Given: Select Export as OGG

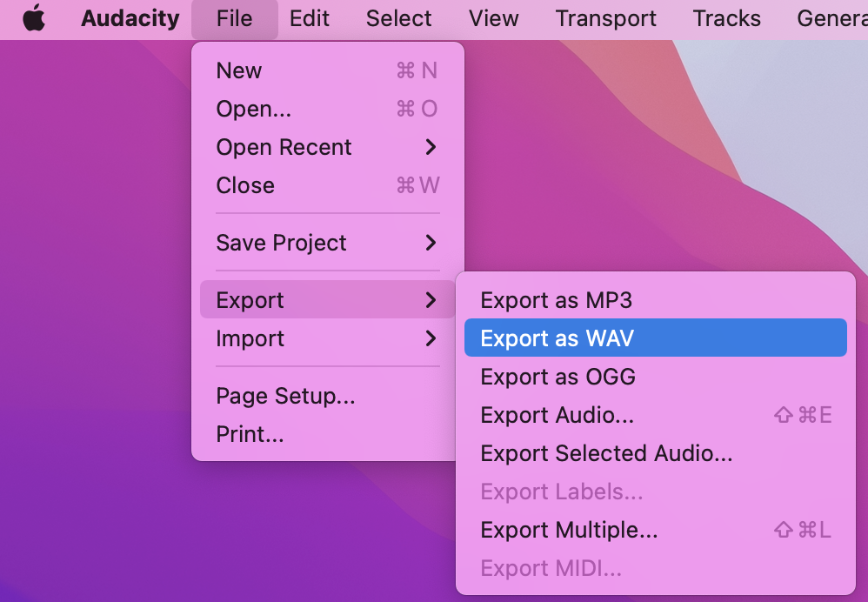Looking at the screenshot, I should pos(656,376).
